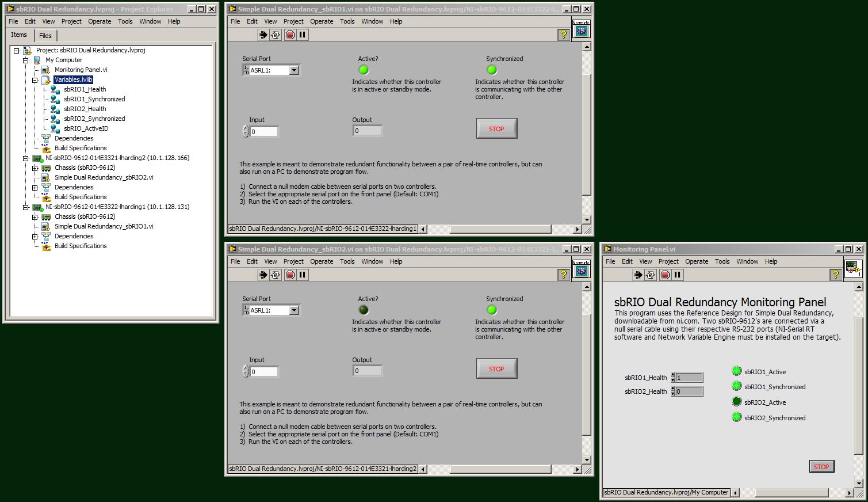
Task: Click the sbRIO1_Health shared variable icon
Action: coord(55,89)
